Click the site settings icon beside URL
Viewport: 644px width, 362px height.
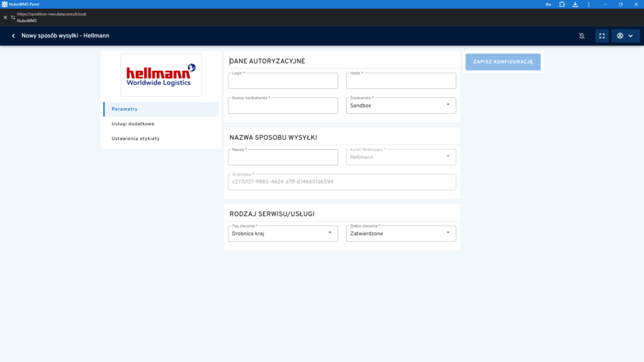click(x=13, y=17)
